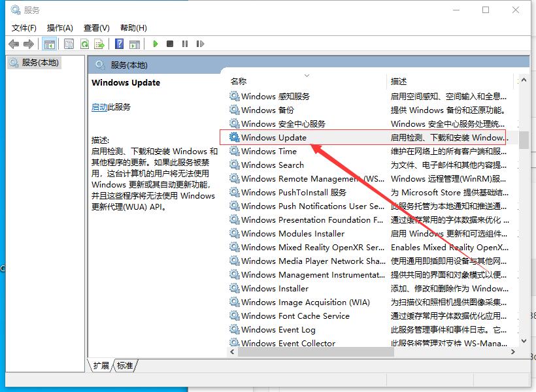Minimize the 服务 window
The width and height of the screenshot is (536, 392).
tap(456, 10)
